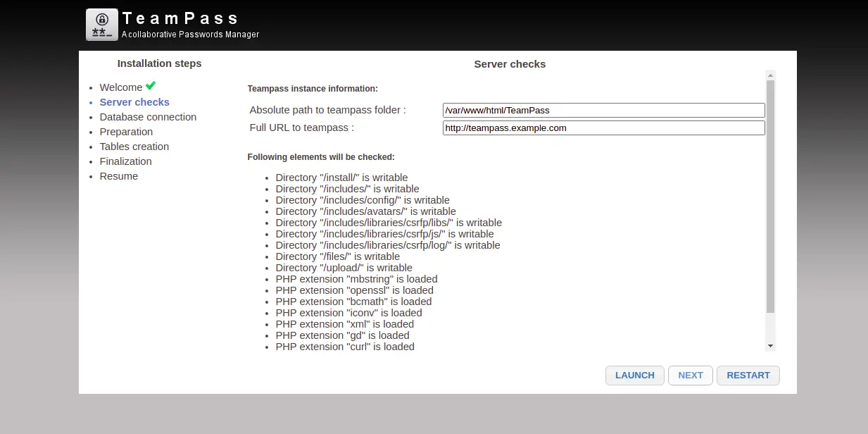This screenshot has height=434, width=868.
Task: Click the scrollbar up arrow
Action: coord(770,75)
